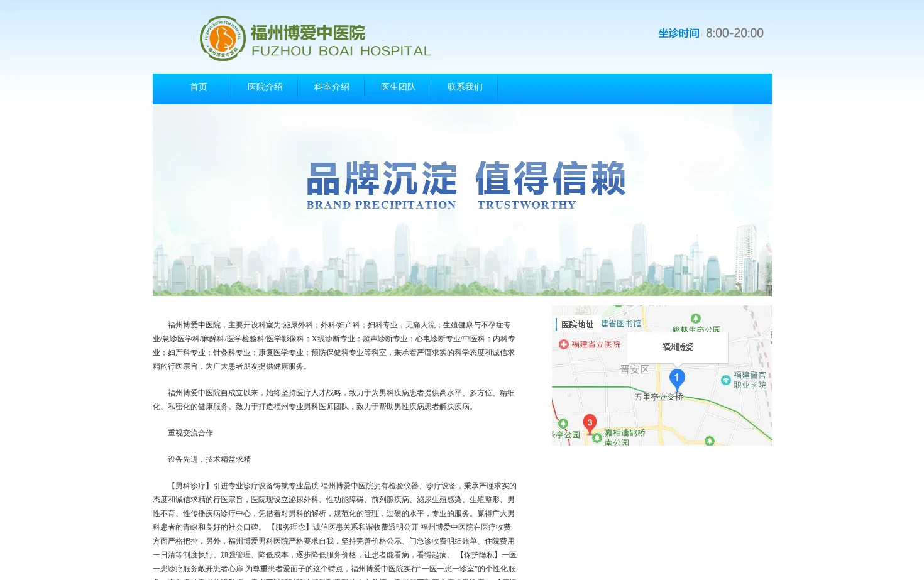Click the BRAND PRECIPITATION banner caption
This screenshot has width=924, height=580.
pyautogui.click(x=381, y=205)
